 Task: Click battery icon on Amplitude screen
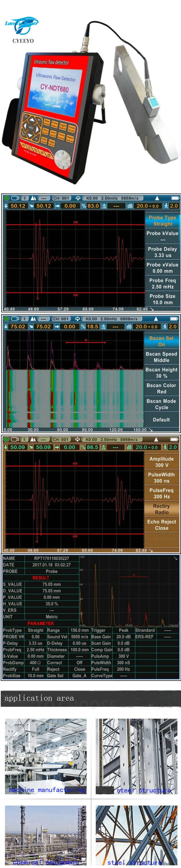pyautogui.click(x=174, y=439)
